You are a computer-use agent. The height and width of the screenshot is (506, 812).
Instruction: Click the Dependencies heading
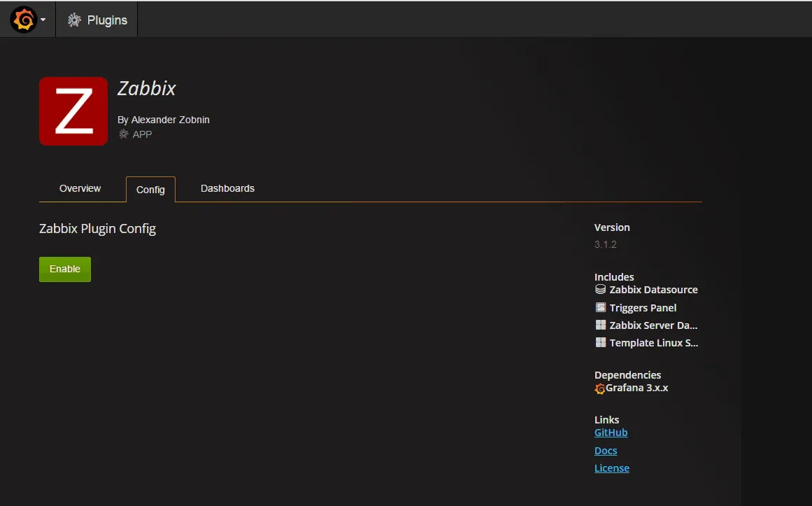(x=627, y=375)
